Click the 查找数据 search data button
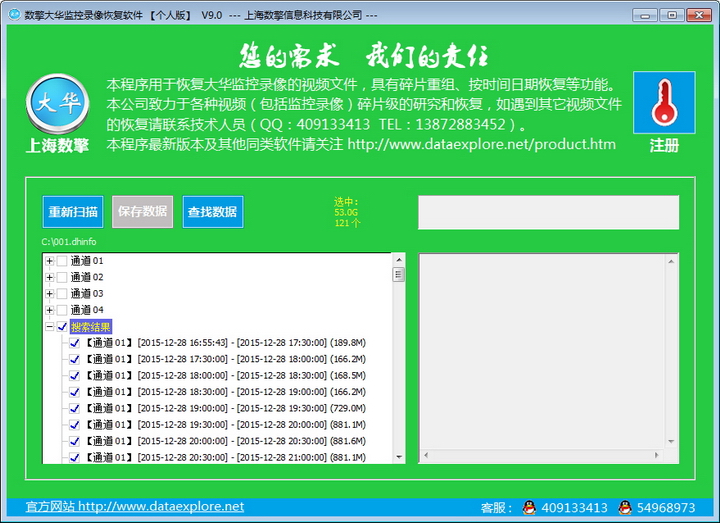The image size is (720, 523). 213,212
